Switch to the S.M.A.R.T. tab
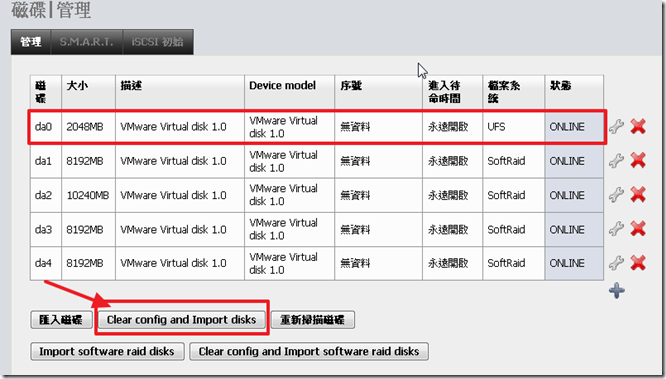This screenshot has height=379, width=666. (87, 42)
